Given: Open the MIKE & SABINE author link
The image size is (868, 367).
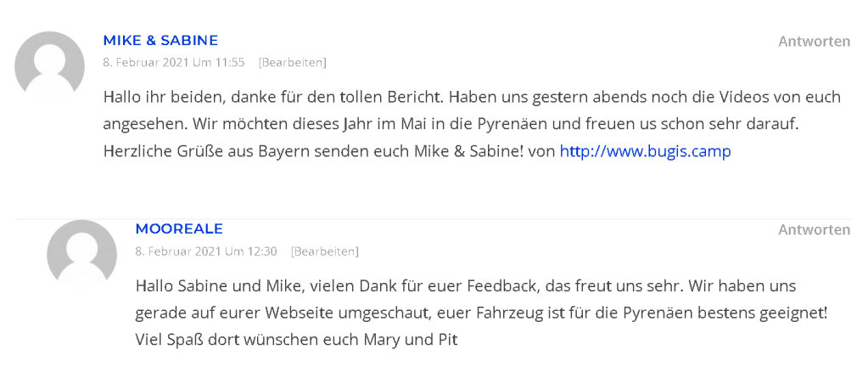Looking at the screenshot, I should coord(160,40).
